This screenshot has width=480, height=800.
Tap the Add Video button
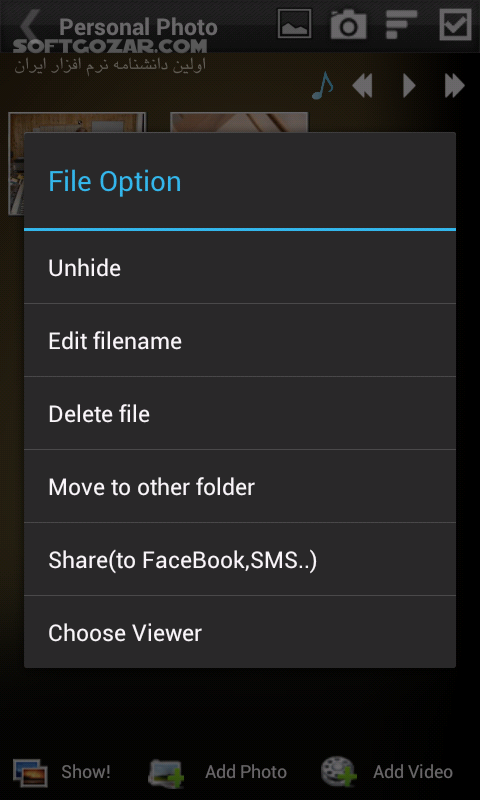point(387,771)
